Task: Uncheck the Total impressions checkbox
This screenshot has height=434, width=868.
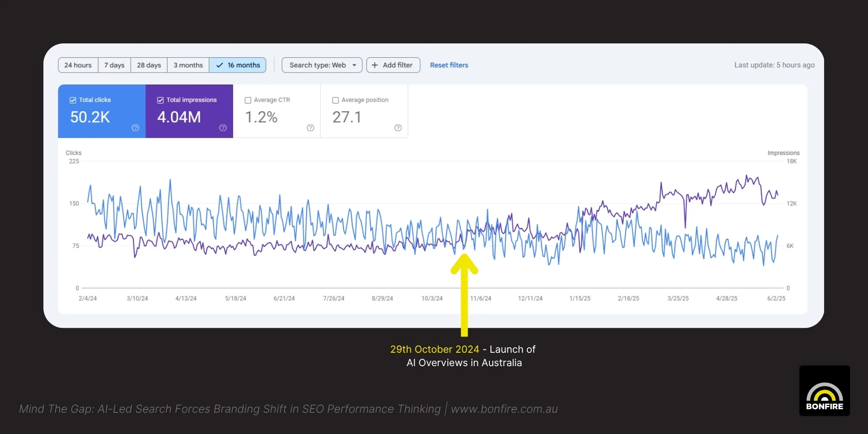Action: (x=161, y=100)
